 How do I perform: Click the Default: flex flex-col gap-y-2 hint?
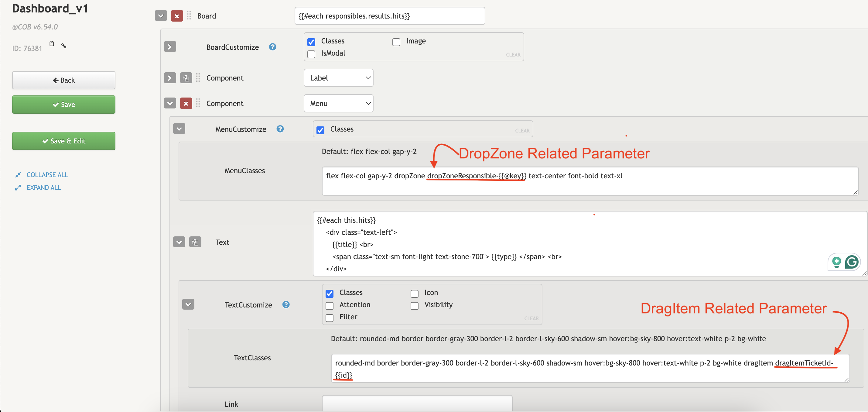pyautogui.click(x=369, y=151)
